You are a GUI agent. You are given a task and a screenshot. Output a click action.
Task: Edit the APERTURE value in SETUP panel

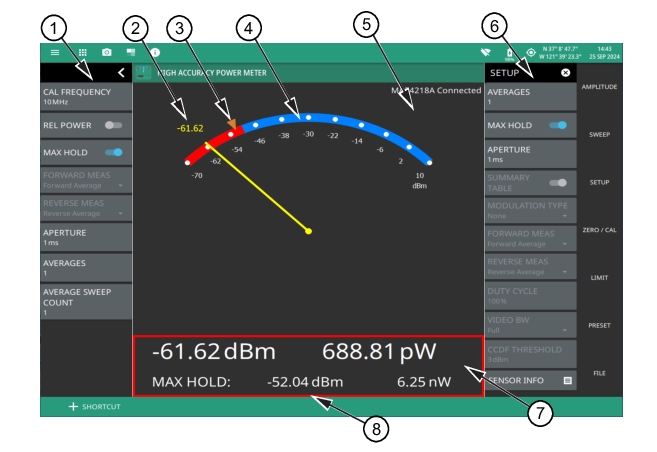pos(531,153)
